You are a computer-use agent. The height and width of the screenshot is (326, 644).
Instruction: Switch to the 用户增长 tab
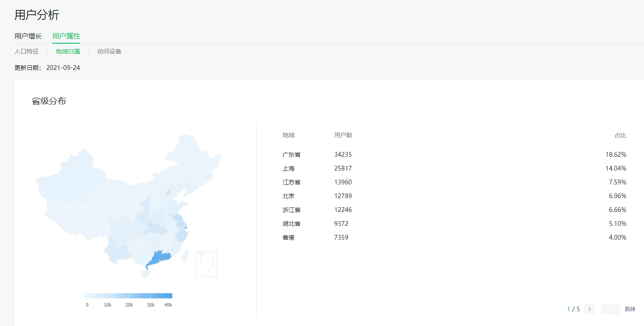click(28, 36)
